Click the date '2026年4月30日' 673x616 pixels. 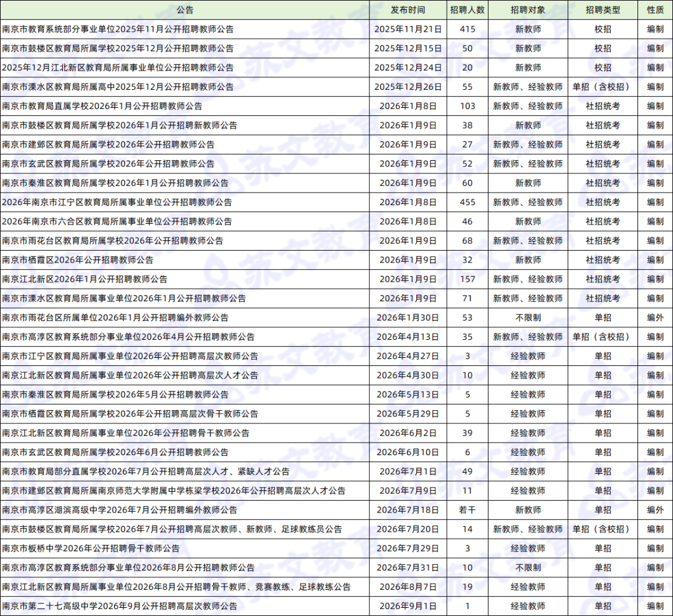click(x=408, y=375)
